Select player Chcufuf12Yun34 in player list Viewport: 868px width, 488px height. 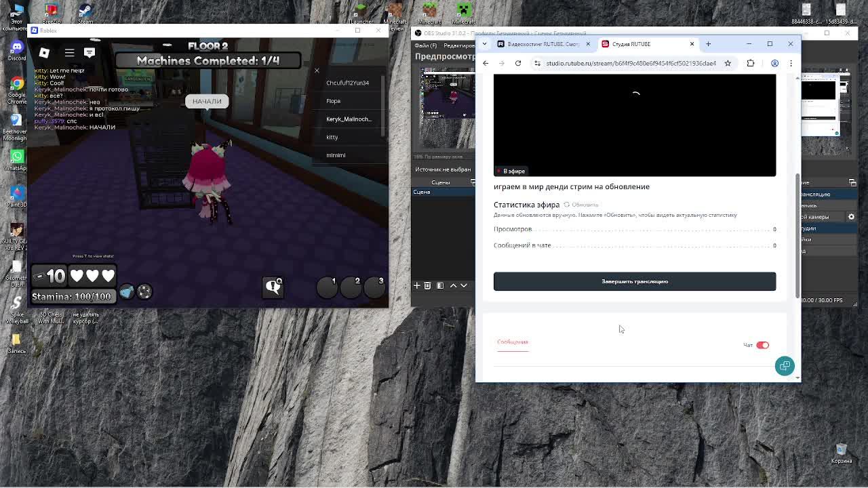[347, 83]
